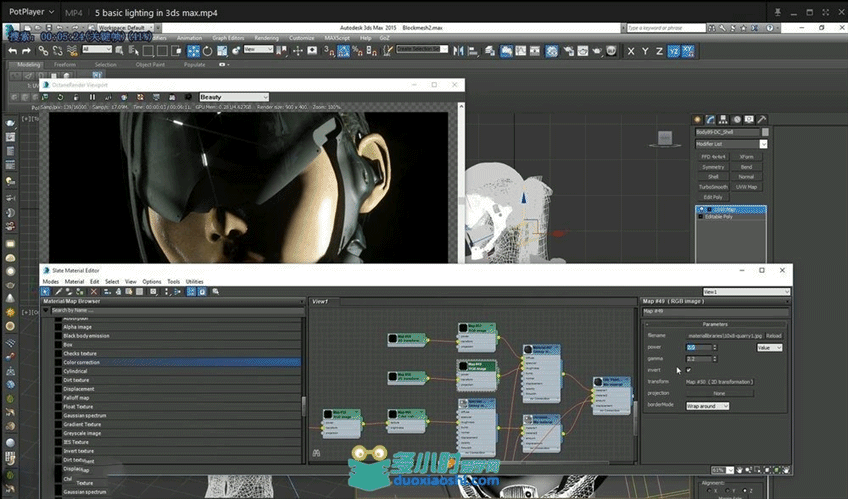Select 'Falloff map' in map browser
Screen dimensions: 848x499
(x=177, y=398)
